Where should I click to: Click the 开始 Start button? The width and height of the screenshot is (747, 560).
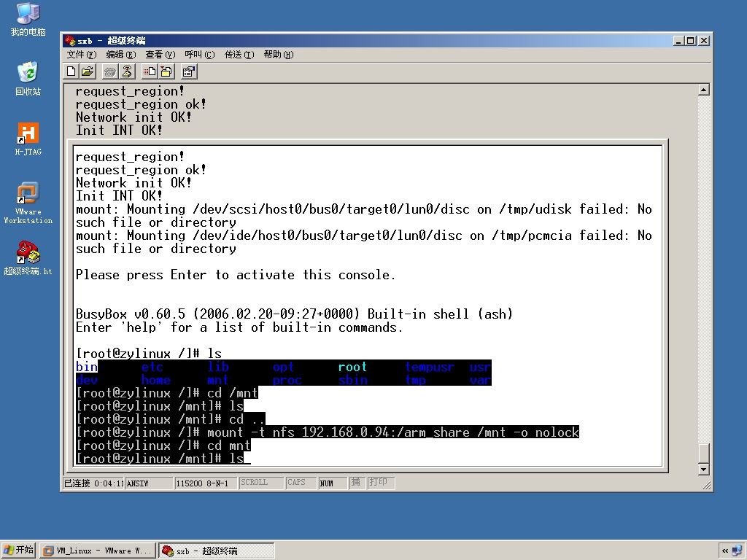click(x=18, y=550)
